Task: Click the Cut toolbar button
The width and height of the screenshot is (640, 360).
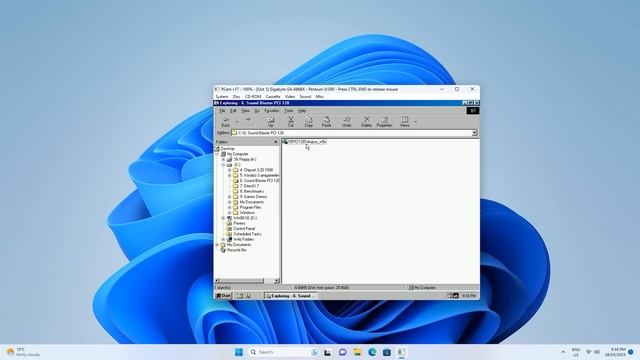Action: [x=291, y=122]
